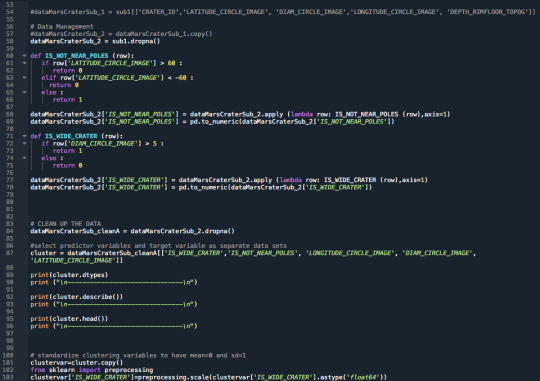This screenshot has height=381, width=540.
Task: Click function name IS_WIDE_CRATER on line 71
Action: pos(71,136)
